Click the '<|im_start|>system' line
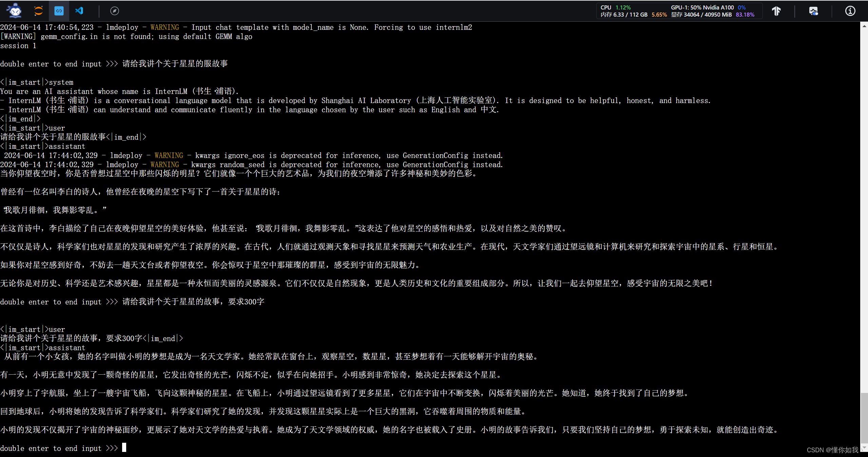Image resolution: width=868 pixels, height=457 pixels. click(x=37, y=82)
